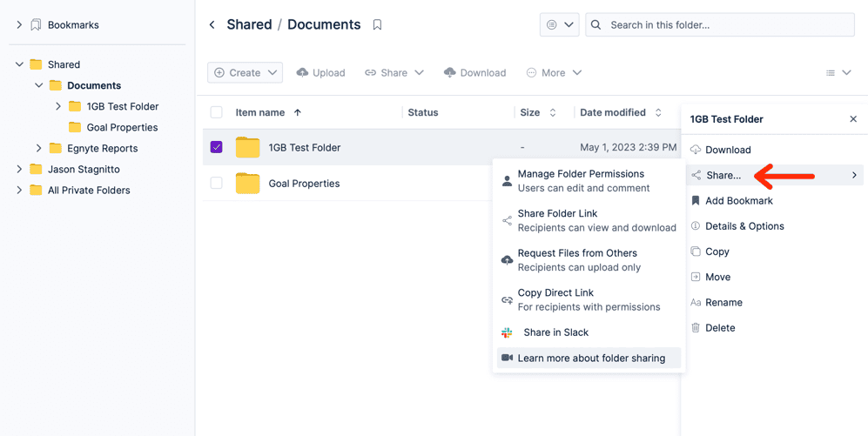Click the Download cloud icon in toolbar
Viewport: 868px width, 436px height.
450,72
